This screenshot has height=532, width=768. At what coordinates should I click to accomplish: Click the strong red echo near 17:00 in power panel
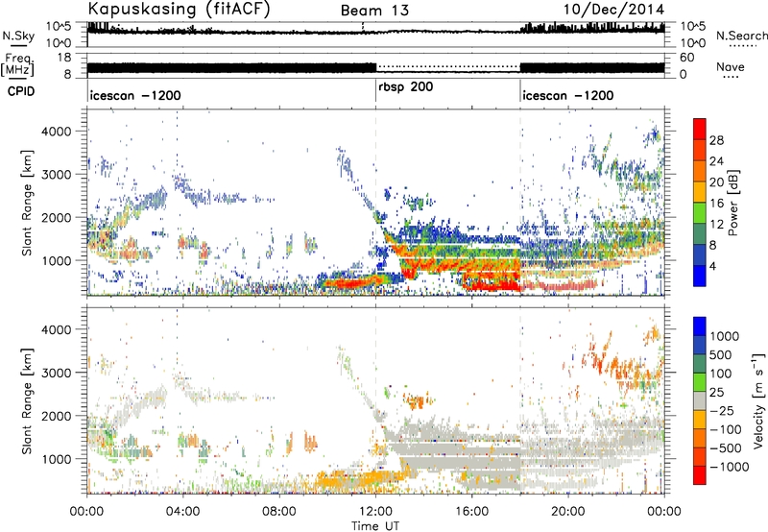pyautogui.click(x=492, y=284)
